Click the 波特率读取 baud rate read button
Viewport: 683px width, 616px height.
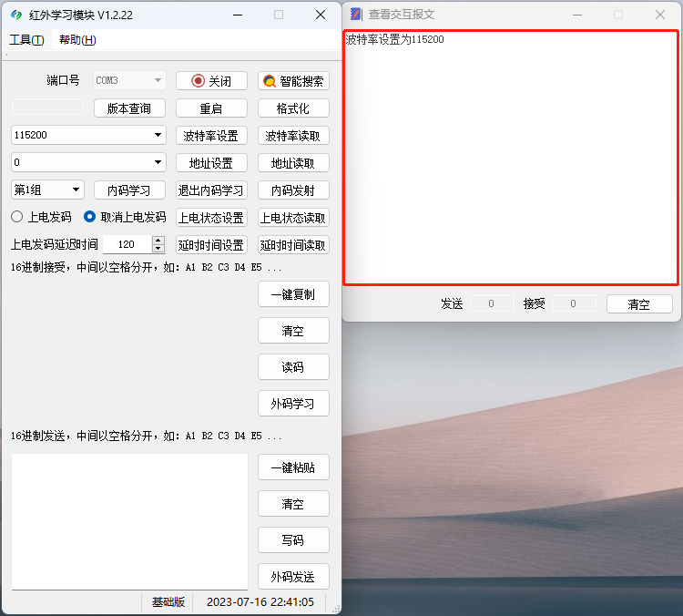(x=293, y=136)
